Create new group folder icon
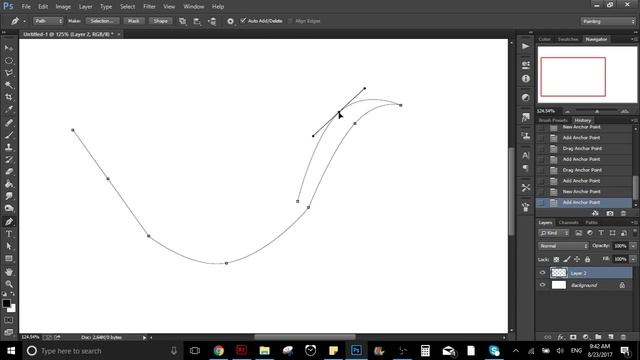The image size is (640, 360). (x=598, y=337)
